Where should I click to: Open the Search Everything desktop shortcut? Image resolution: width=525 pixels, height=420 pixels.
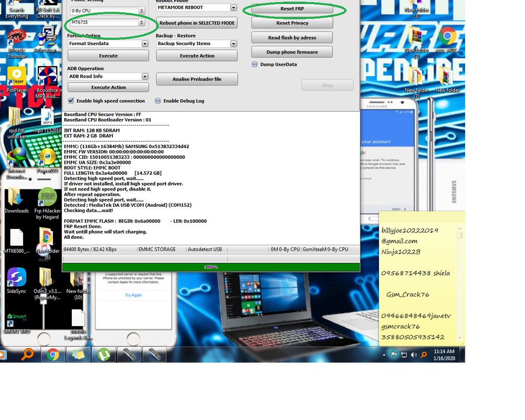pyautogui.click(x=16, y=9)
